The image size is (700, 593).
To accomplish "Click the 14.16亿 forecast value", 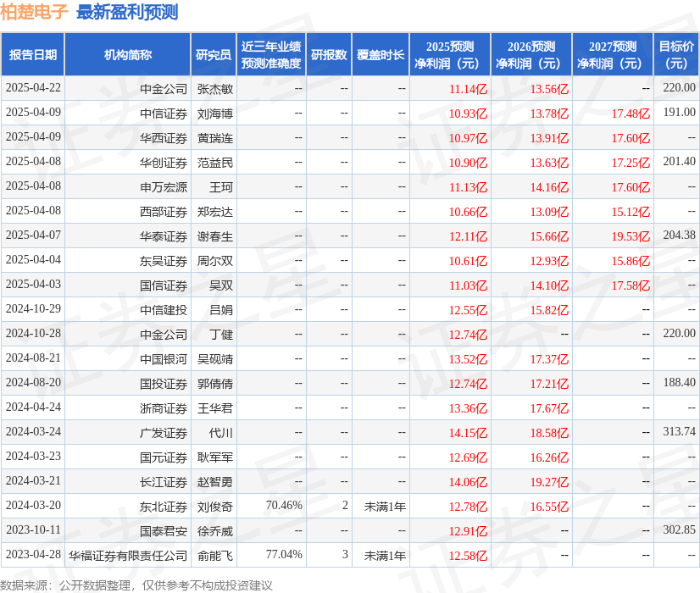I will (549, 187).
